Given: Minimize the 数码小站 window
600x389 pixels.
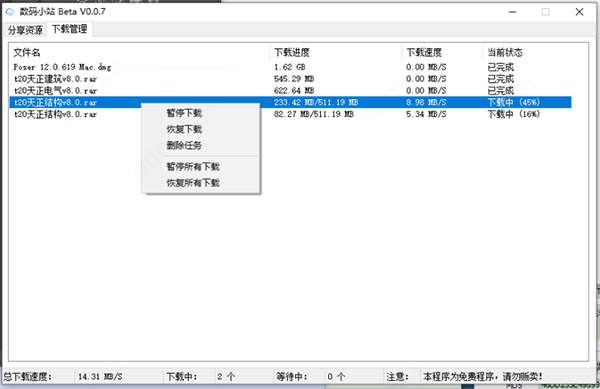Looking at the screenshot, I should (x=513, y=12).
